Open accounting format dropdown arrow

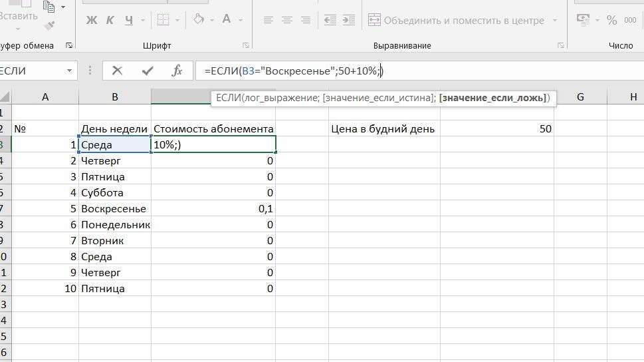pos(597,20)
